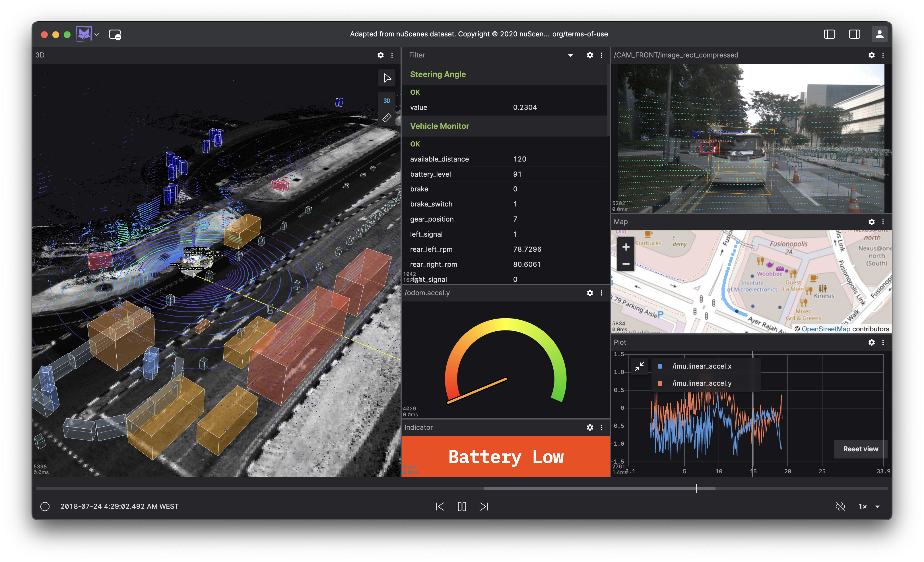924x562 pixels.
Task: Open Map panel more options menu
Action: point(883,222)
